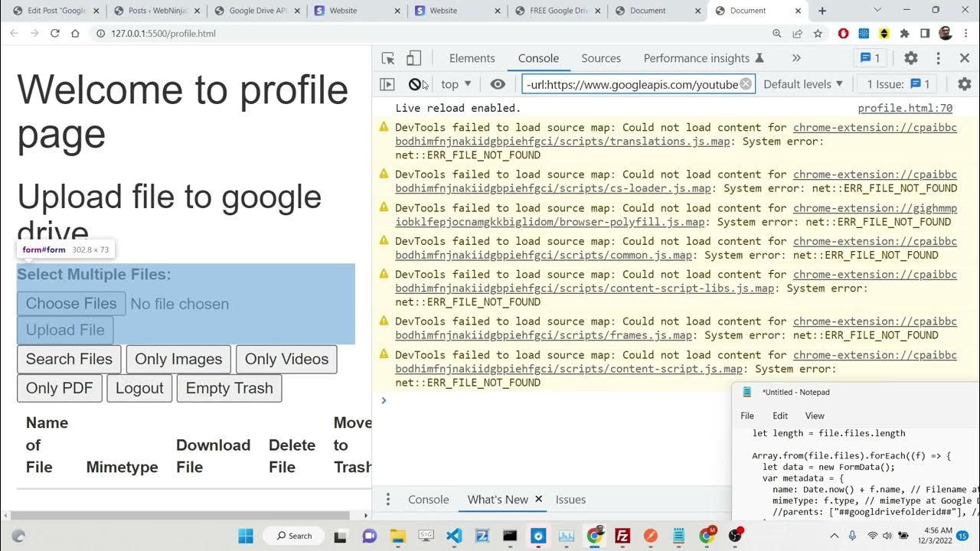The width and height of the screenshot is (980, 551).
Task: Click the Windows Start button in taskbar
Action: [246, 536]
